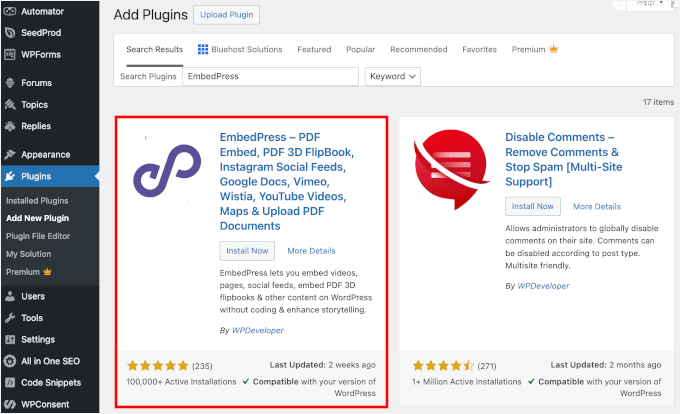Viewport: 680px width, 414px height.
Task: Select the Recommended tab
Action: coord(418,49)
